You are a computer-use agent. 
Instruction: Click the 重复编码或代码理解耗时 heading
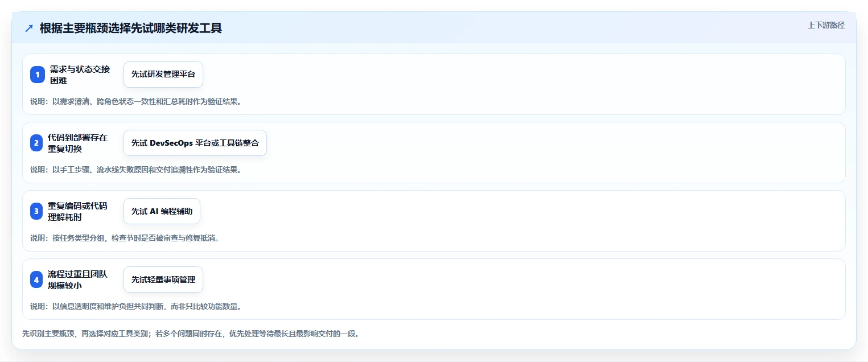77,211
